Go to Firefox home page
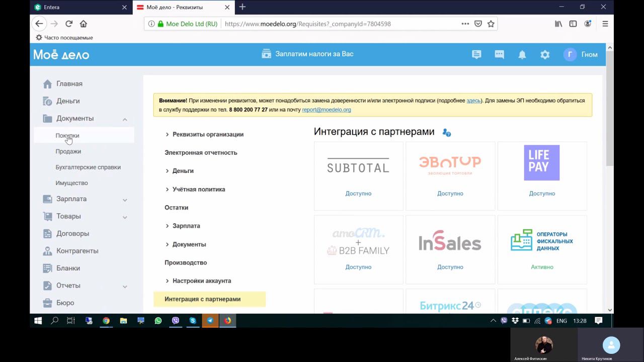 (x=84, y=24)
